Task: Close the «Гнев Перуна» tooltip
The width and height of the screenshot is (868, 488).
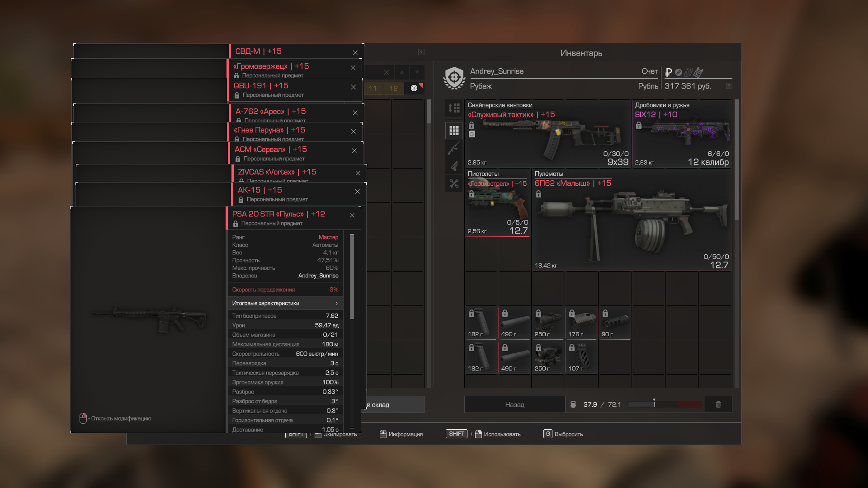Action: 354,131
